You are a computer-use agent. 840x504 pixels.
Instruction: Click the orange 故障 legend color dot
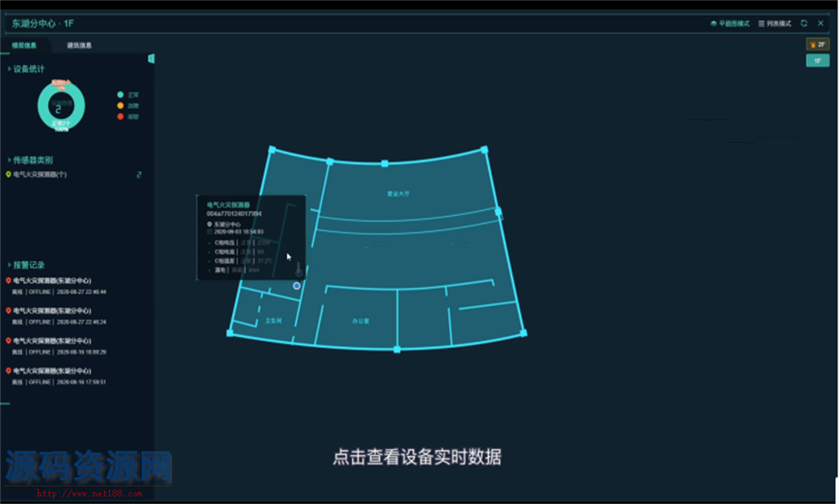click(x=120, y=106)
